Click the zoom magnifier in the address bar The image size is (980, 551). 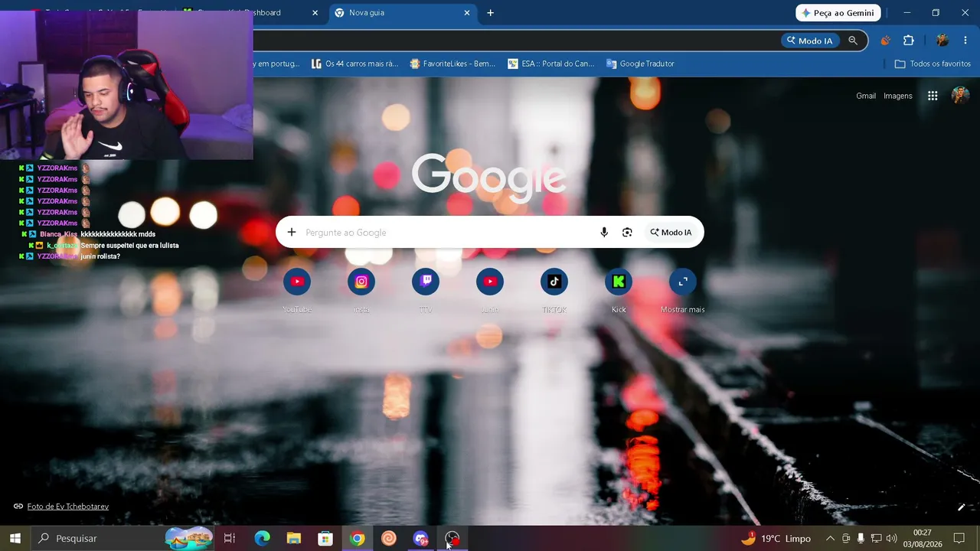[853, 41]
